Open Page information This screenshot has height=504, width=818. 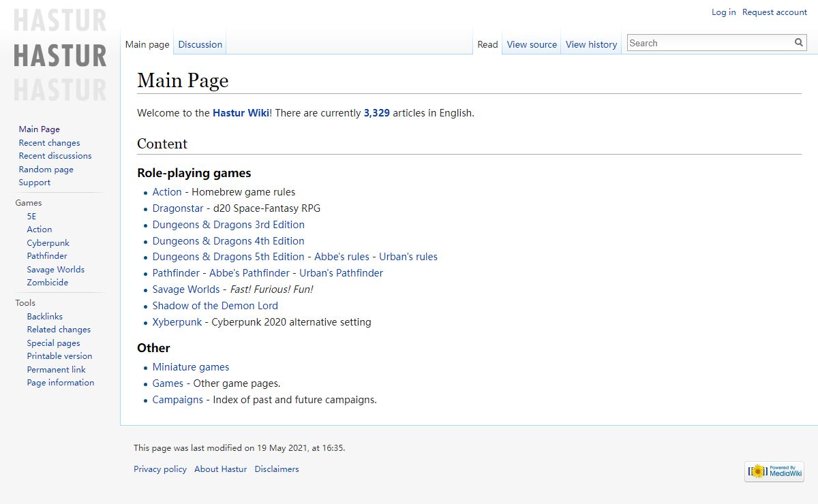click(x=61, y=383)
